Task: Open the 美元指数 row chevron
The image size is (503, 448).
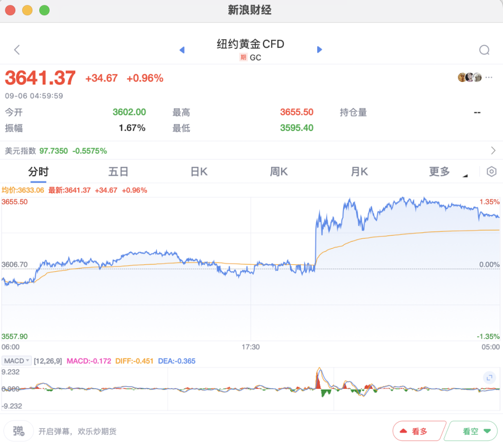Action: [493, 150]
